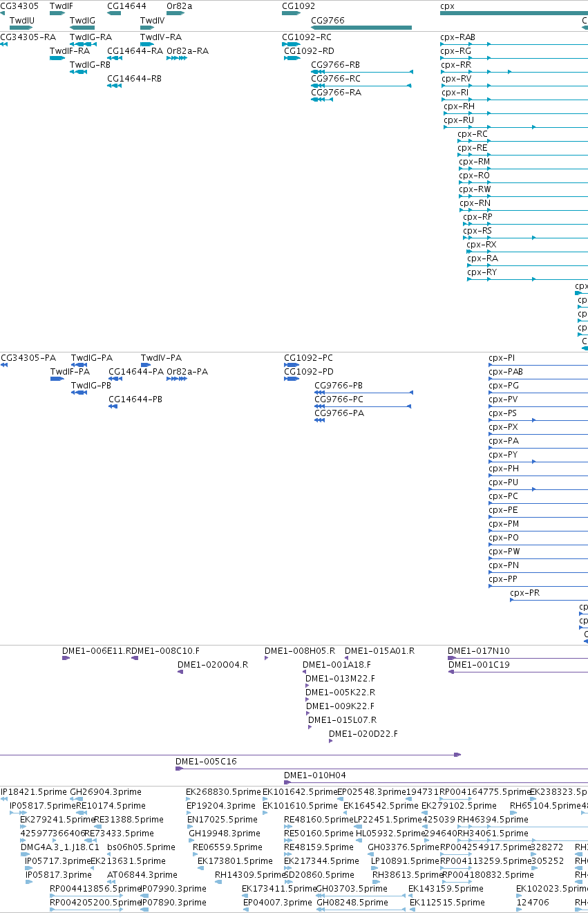
Task: Select EST label 124706
Action: coord(533,903)
